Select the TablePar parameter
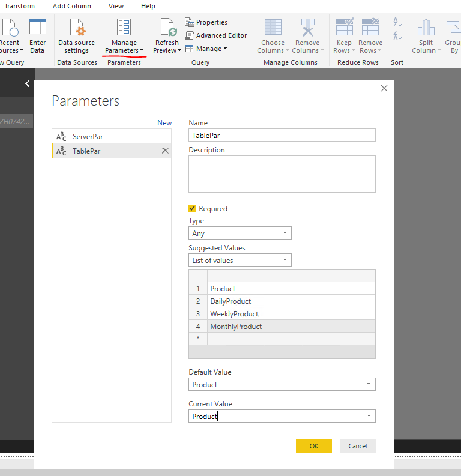Image resolution: width=461 pixels, height=476 pixels. tap(112, 151)
